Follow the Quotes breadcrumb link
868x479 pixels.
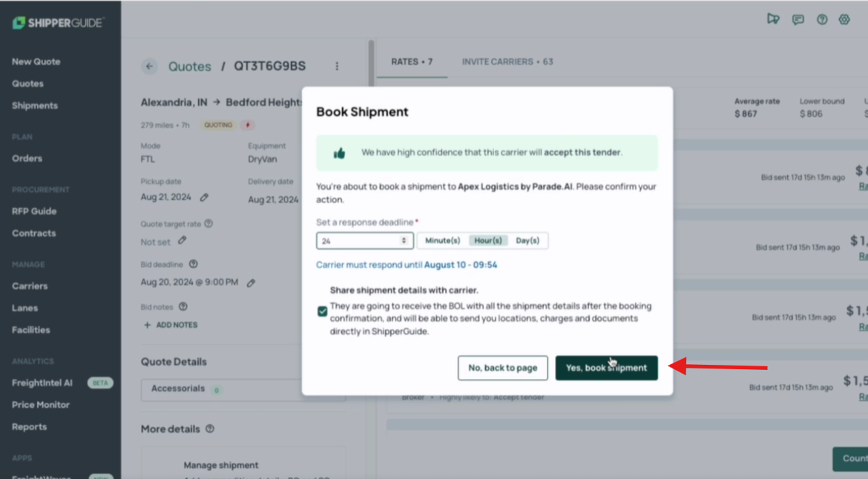(190, 67)
